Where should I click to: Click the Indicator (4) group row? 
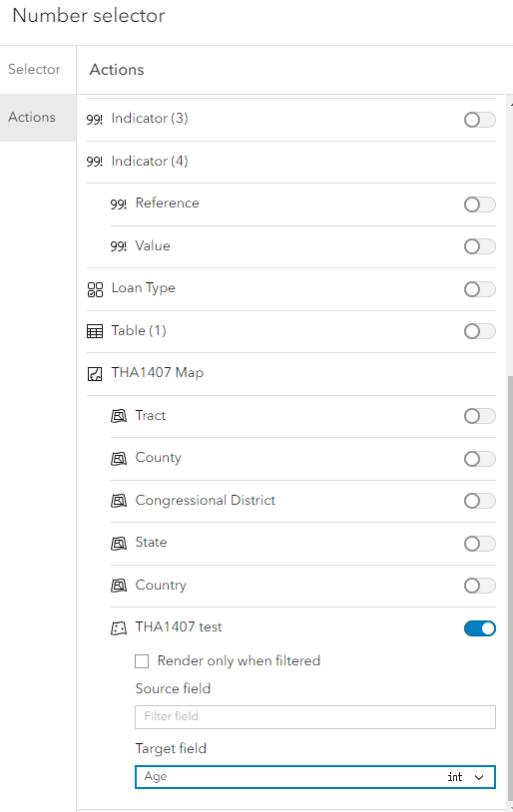[291, 162]
